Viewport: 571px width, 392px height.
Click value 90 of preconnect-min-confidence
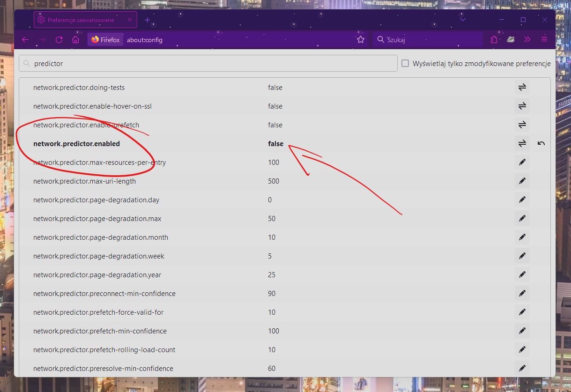pos(272,294)
